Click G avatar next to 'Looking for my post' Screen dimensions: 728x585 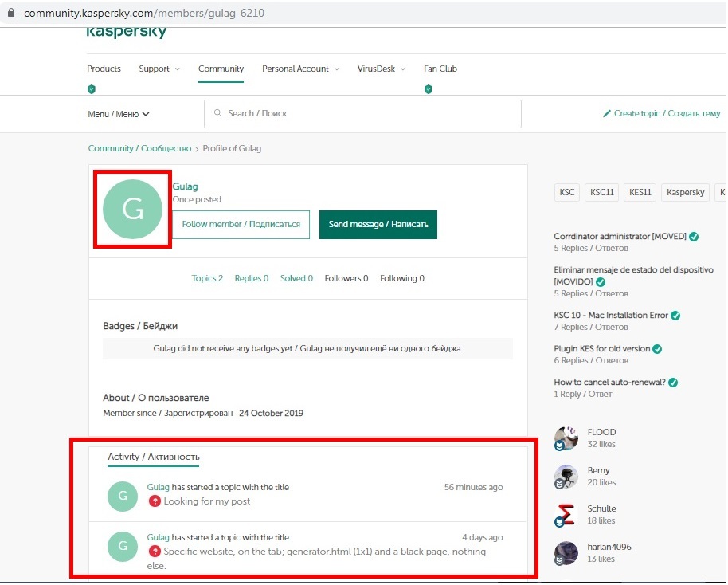click(x=123, y=496)
